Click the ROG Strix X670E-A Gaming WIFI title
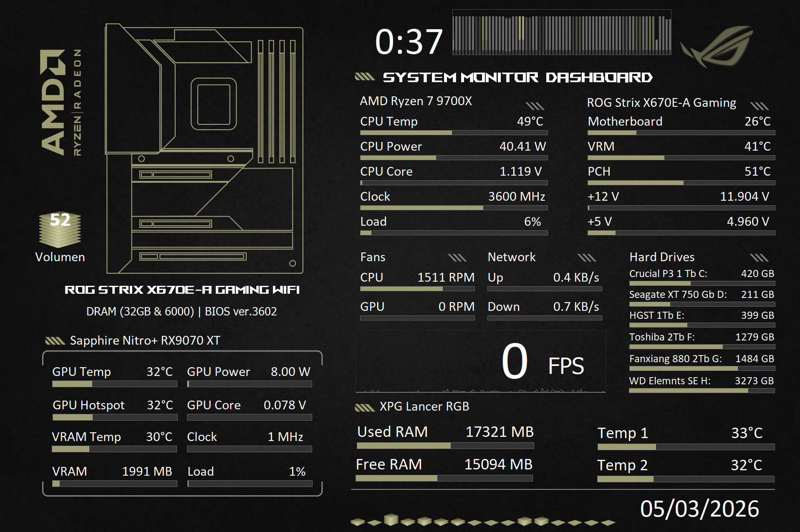 (x=182, y=290)
